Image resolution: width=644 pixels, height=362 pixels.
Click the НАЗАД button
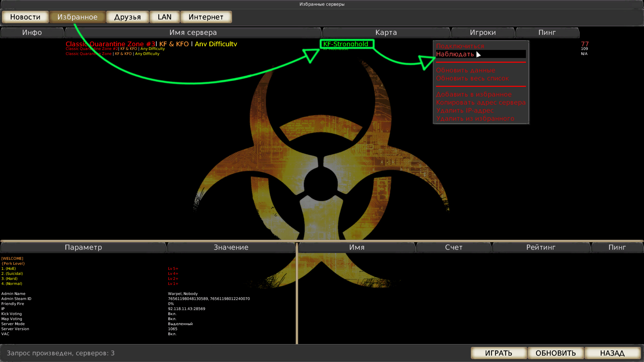point(612,353)
